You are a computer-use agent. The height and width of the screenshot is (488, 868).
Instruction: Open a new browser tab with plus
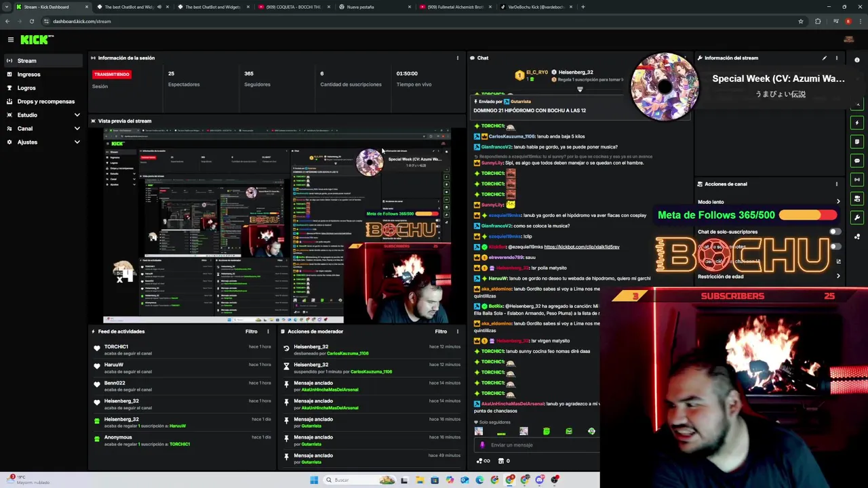pos(583,7)
